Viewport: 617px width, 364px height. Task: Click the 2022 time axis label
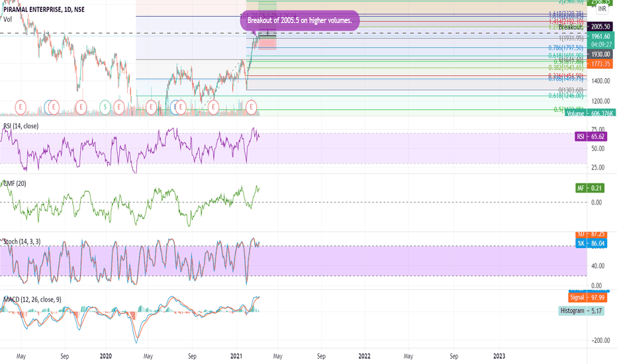(x=364, y=356)
